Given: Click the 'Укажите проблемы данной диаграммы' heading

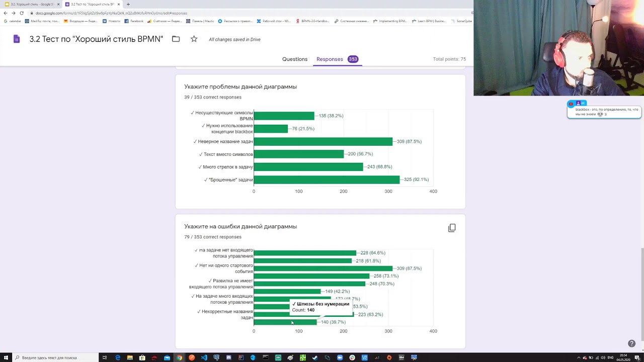Looking at the screenshot, I should point(240,86).
